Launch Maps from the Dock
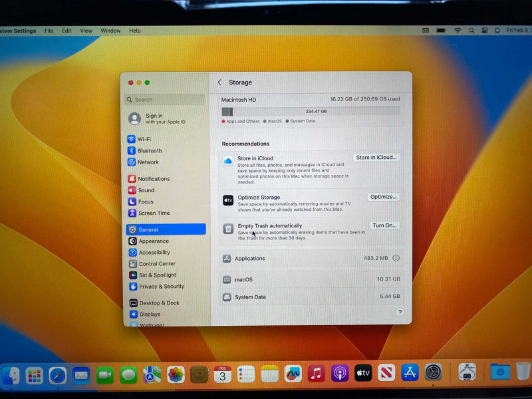 point(152,374)
